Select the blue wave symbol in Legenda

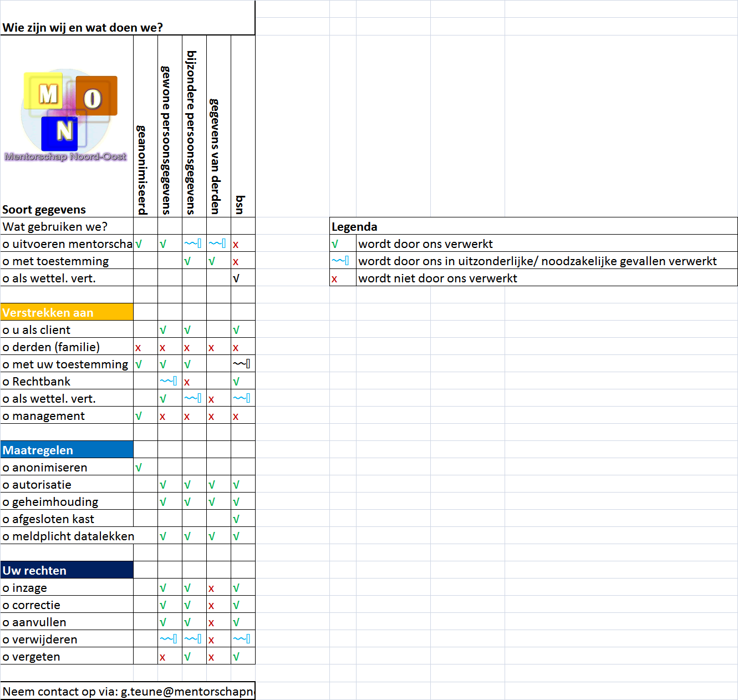(340, 261)
